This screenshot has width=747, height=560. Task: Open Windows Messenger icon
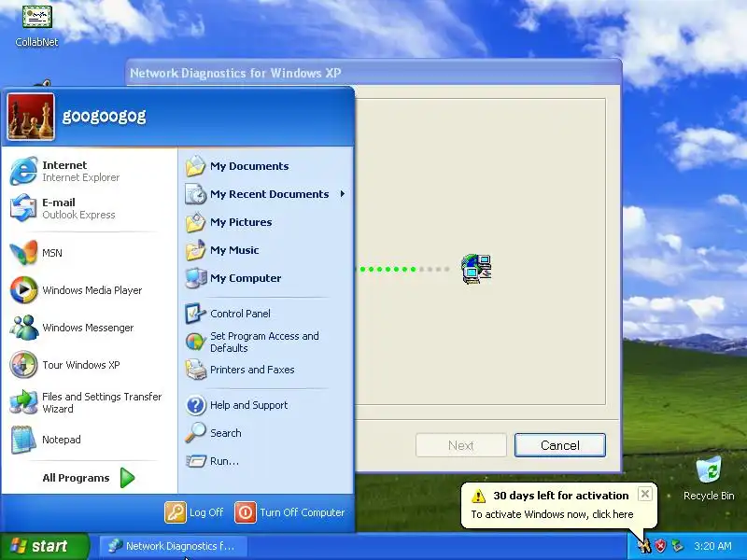click(x=23, y=328)
